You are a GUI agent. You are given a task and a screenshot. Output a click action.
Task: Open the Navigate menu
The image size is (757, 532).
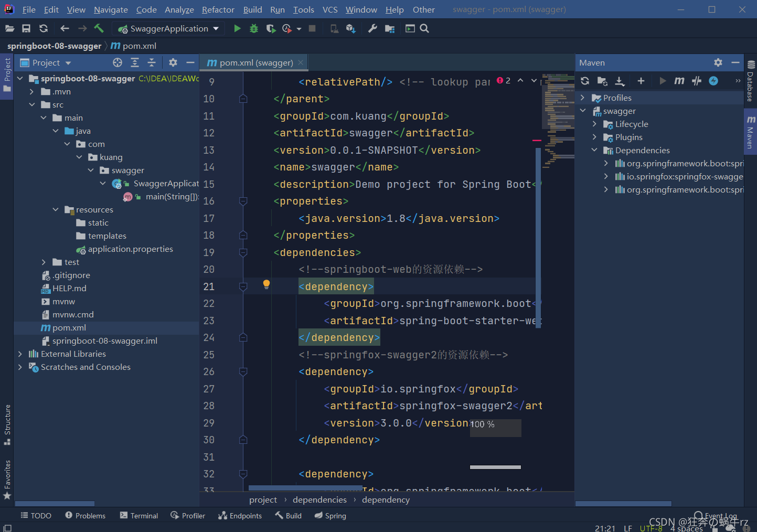pos(111,9)
